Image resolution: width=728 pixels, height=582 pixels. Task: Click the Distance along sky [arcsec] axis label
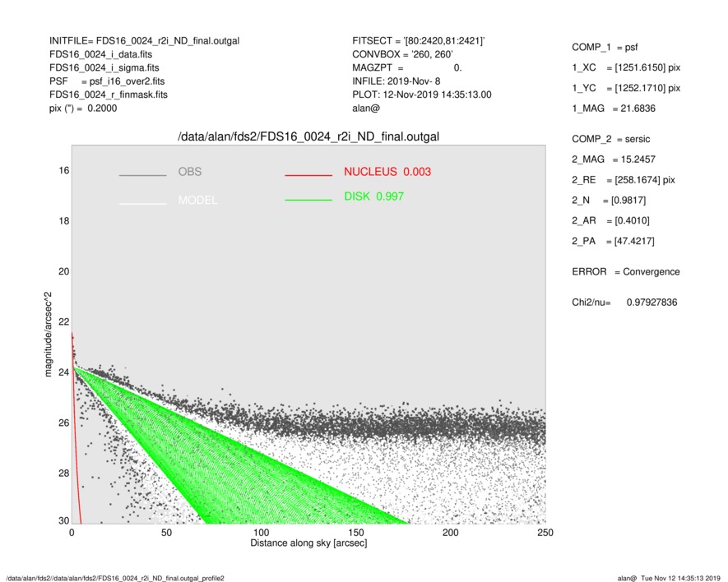click(x=308, y=543)
